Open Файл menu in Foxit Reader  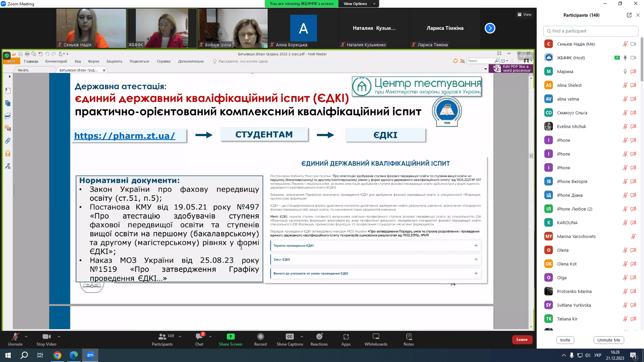11,61
